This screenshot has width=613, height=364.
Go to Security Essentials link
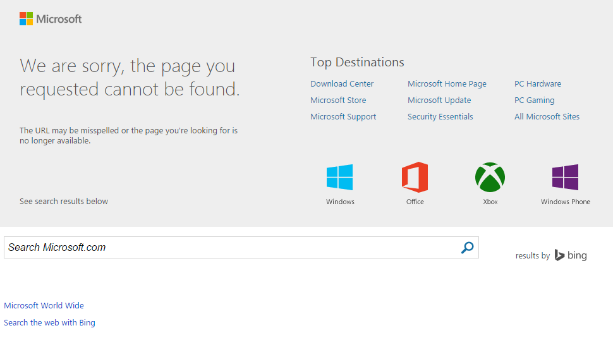point(440,116)
